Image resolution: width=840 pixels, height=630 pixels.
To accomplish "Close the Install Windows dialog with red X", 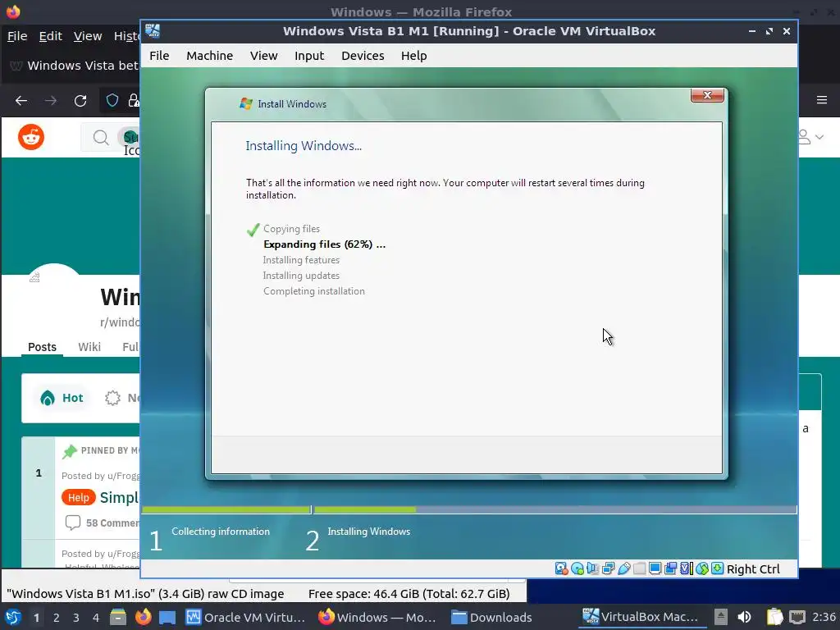I will pos(707,95).
